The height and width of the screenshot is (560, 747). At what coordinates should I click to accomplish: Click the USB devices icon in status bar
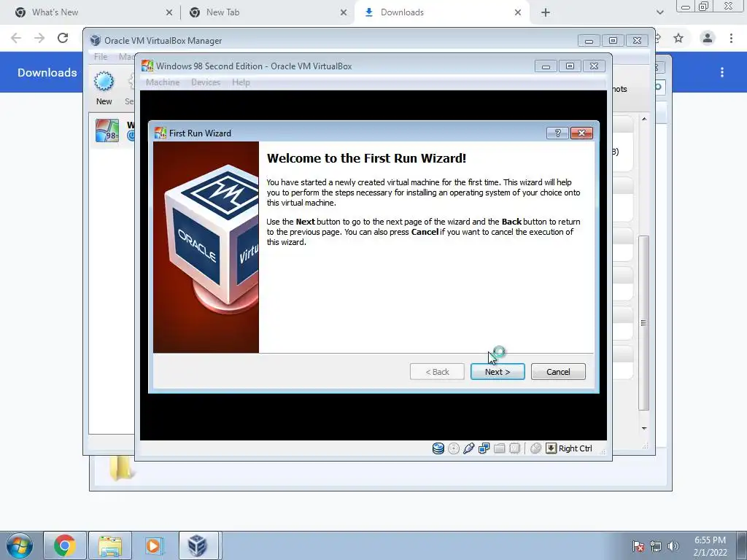(469, 448)
